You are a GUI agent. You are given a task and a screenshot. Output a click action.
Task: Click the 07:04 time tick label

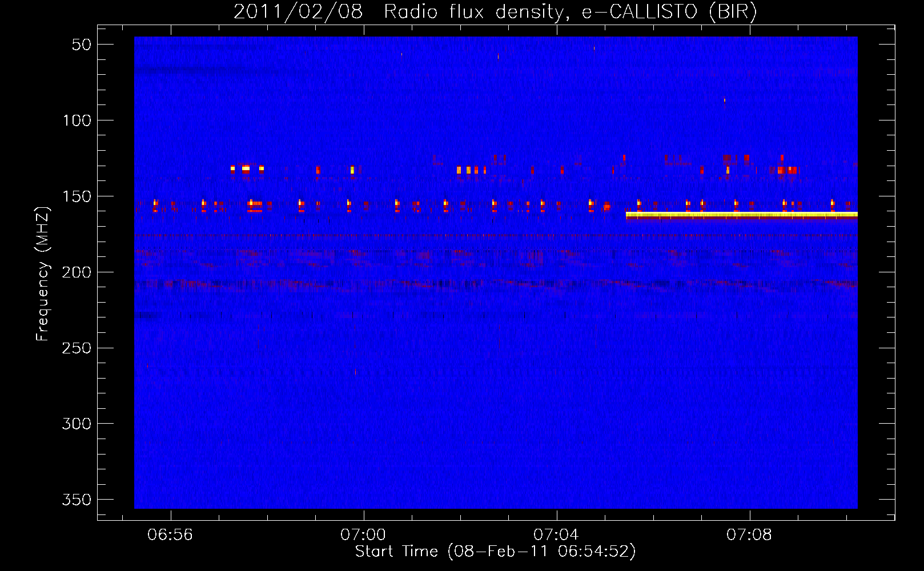point(556,535)
